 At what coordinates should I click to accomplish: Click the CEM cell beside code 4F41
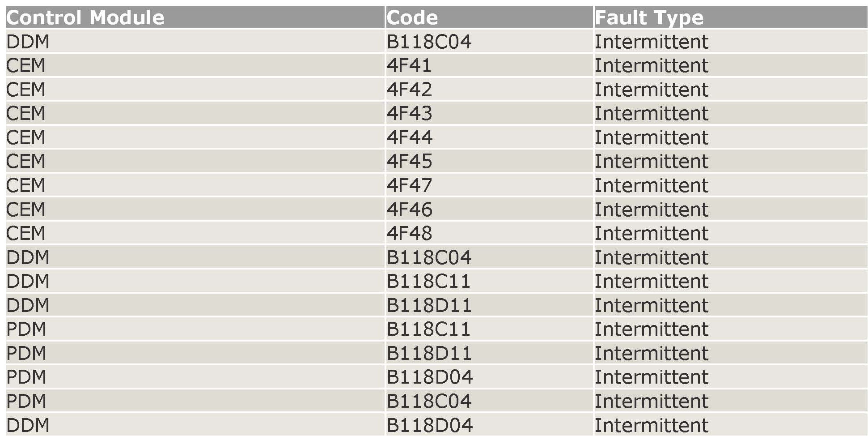26,66
